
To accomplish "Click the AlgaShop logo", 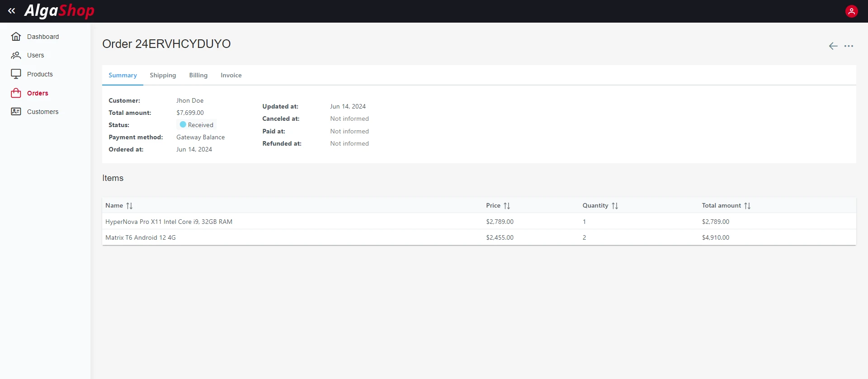I will [59, 11].
